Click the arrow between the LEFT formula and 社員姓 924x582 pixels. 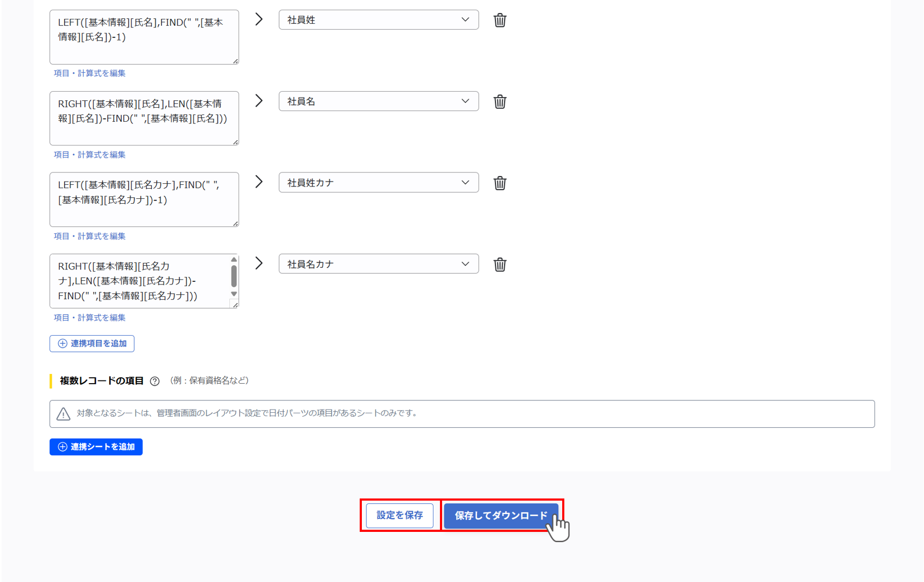click(x=259, y=19)
